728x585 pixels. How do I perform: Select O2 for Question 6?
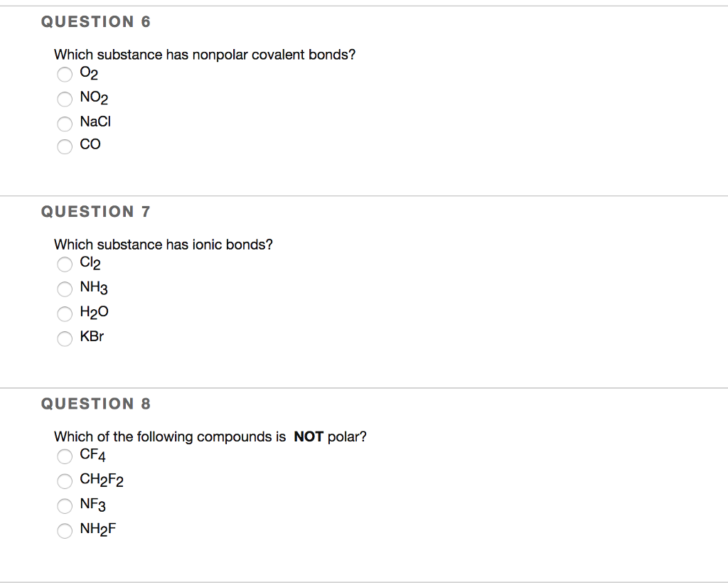(65, 74)
